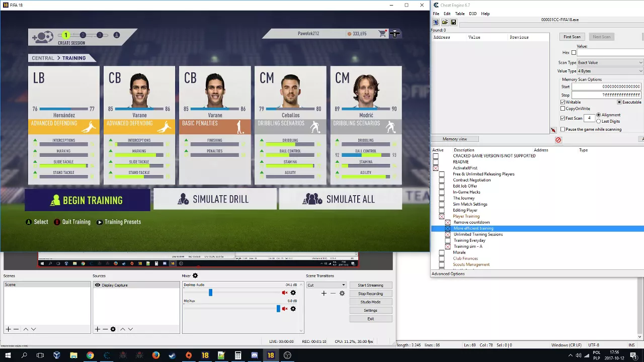This screenshot has height=362, width=644.
Task: Open Chrome from the taskbar
Action: point(90,355)
